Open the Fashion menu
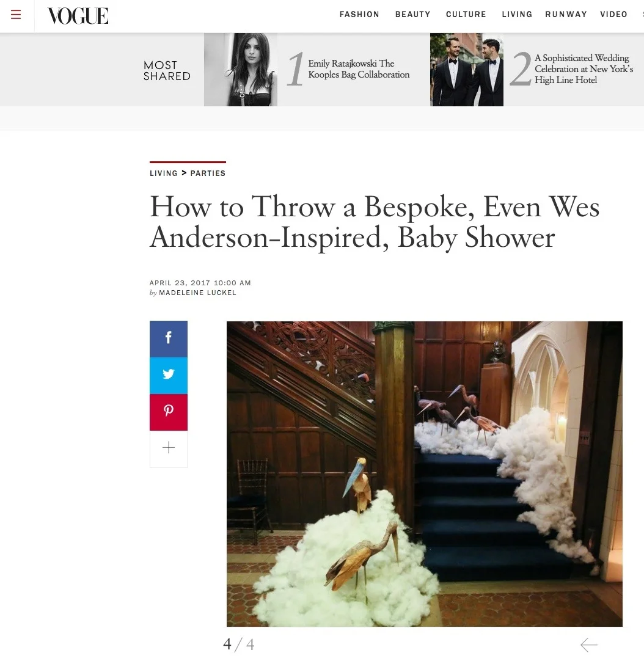 pyautogui.click(x=359, y=14)
